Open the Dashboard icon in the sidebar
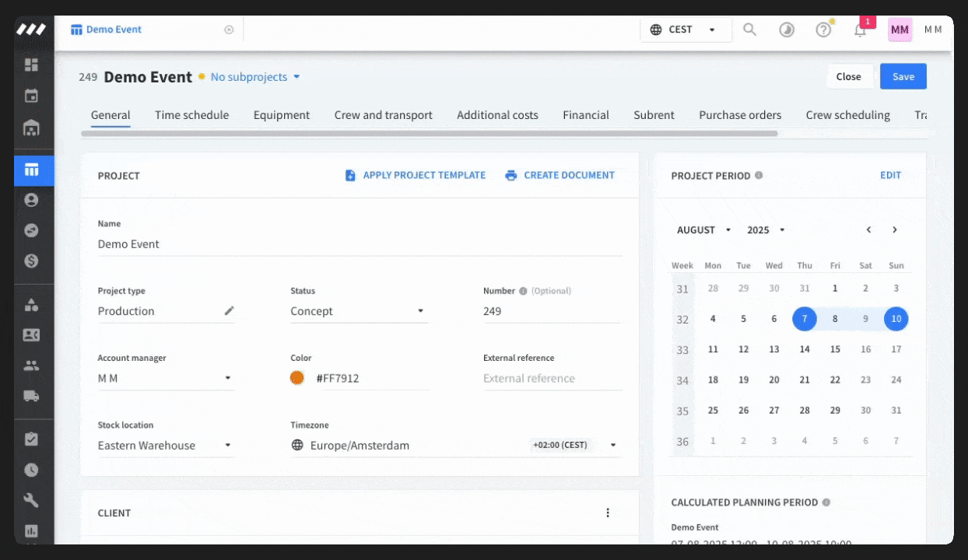 31,65
